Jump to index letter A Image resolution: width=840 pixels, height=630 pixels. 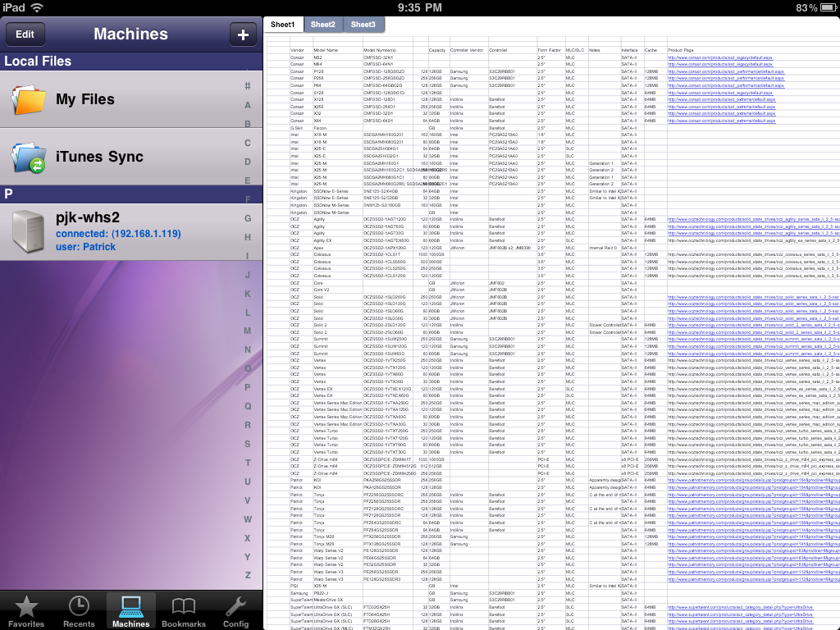click(x=248, y=105)
